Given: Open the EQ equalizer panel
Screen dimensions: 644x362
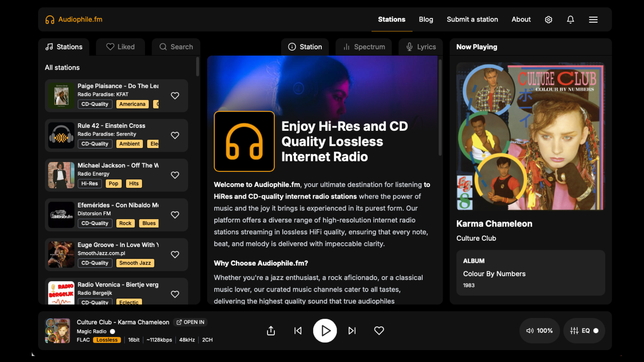Looking at the screenshot, I should [x=584, y=331].
